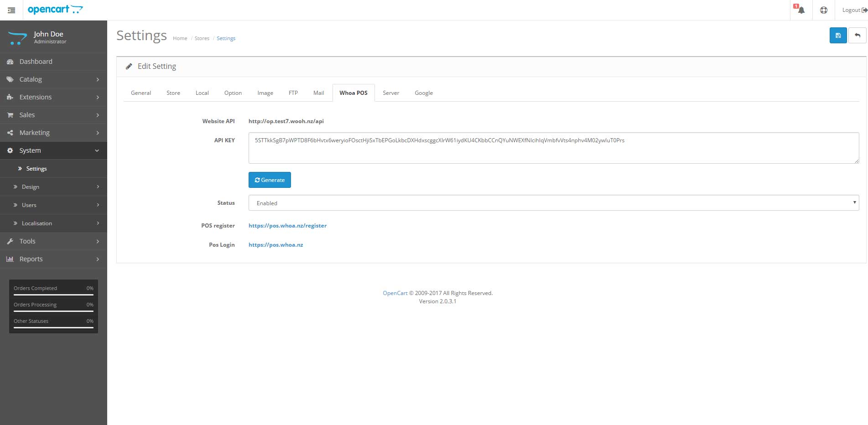Expand the Users submenu chevron

click(x=98, y=205)
